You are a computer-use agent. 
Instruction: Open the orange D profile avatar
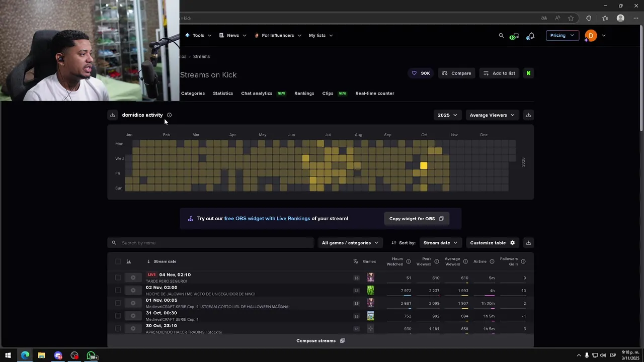pos(591,36)
